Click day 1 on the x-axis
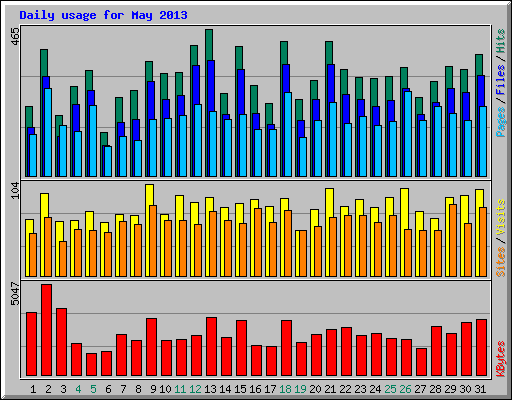The image size is (512, 400). (33, 389)
